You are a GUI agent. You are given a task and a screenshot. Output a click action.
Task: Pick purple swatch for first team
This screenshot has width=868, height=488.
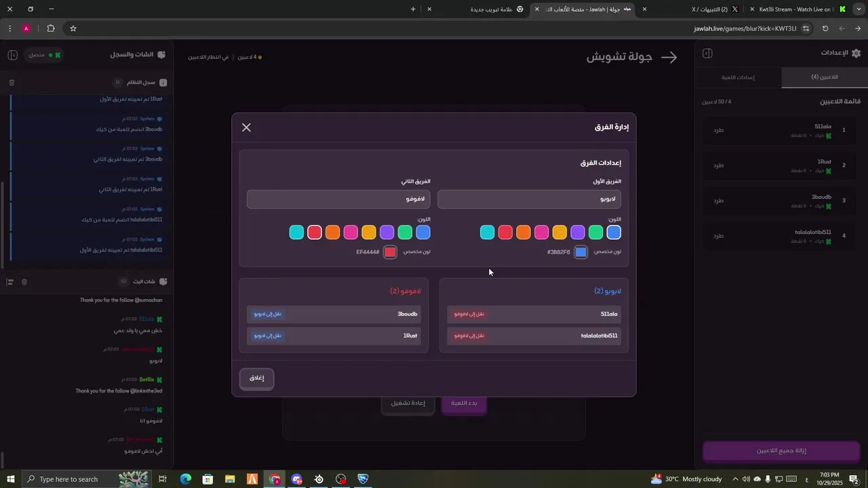578,232
